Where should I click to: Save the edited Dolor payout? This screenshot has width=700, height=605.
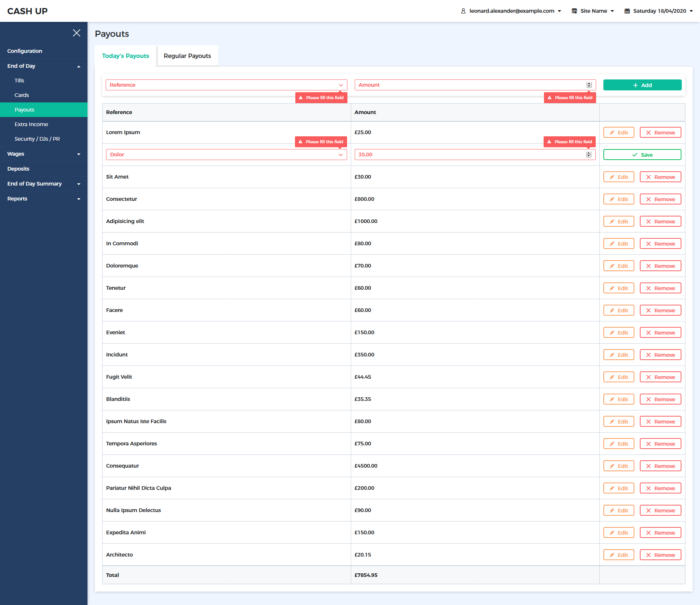(x=642, y=155)
